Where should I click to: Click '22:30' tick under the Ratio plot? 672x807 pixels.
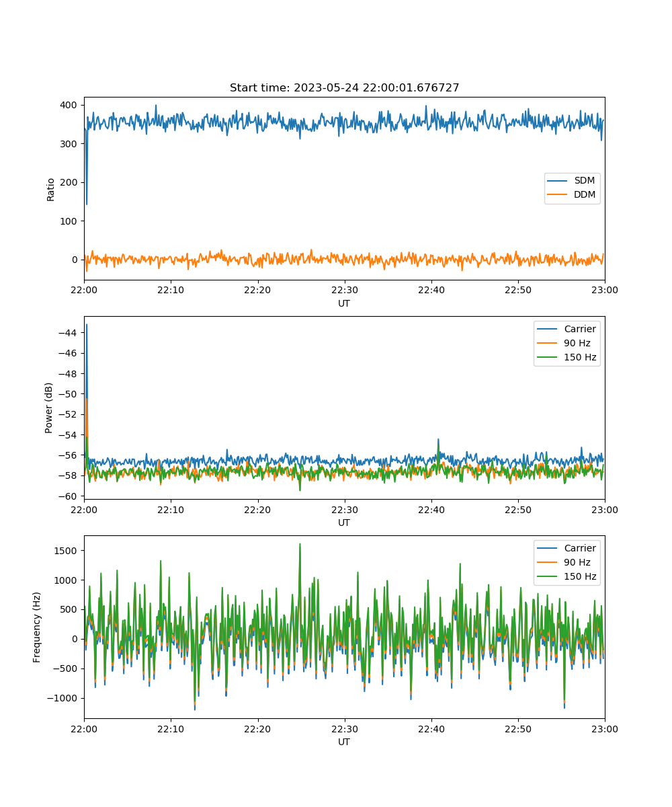point(344,291)
